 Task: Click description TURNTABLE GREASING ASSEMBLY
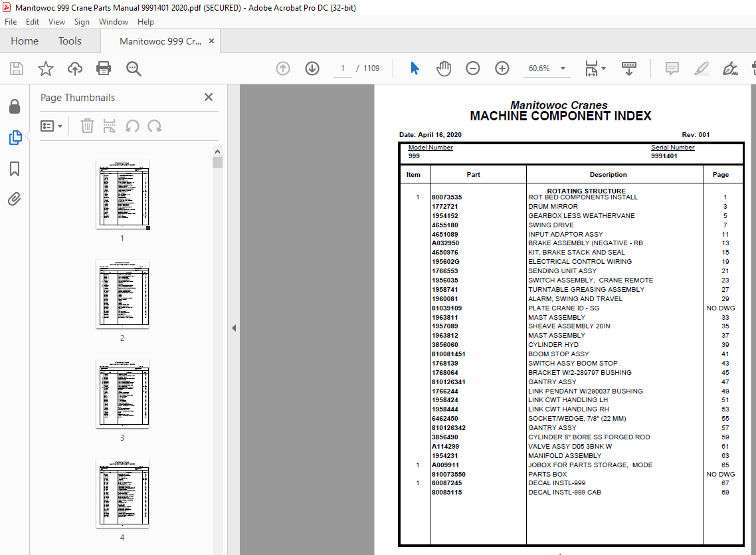(587, 289)
